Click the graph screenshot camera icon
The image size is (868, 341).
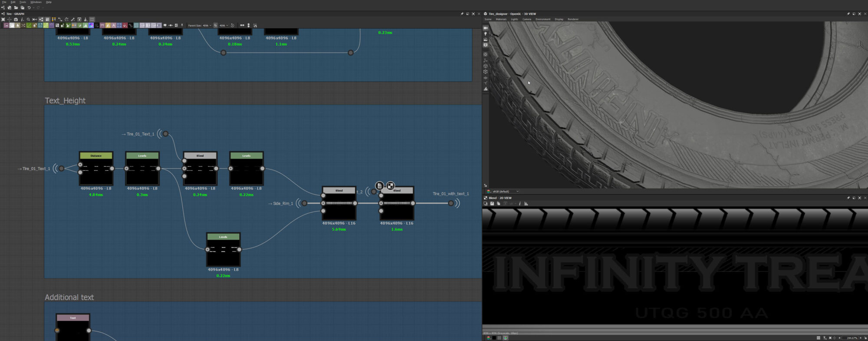[16, 20]
